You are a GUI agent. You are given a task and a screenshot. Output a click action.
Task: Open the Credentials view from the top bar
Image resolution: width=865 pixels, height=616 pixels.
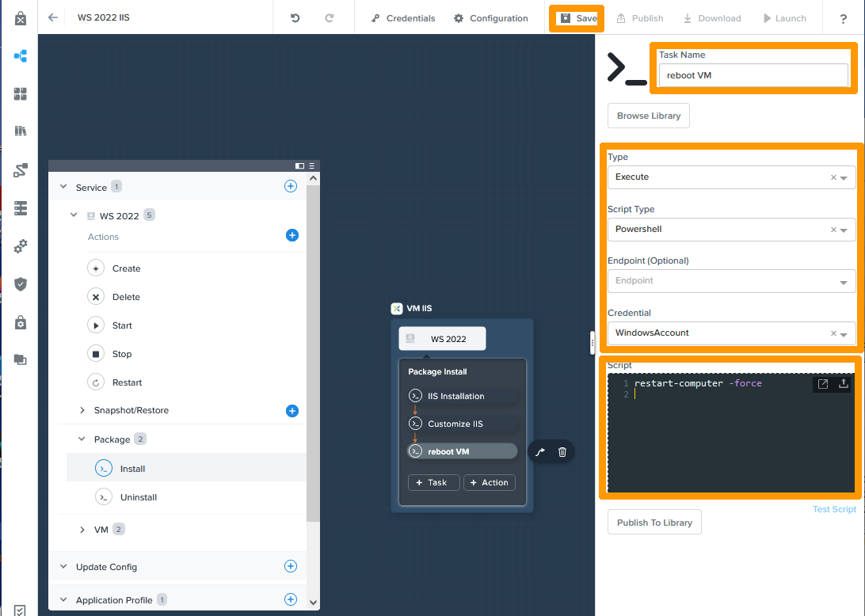402,18
